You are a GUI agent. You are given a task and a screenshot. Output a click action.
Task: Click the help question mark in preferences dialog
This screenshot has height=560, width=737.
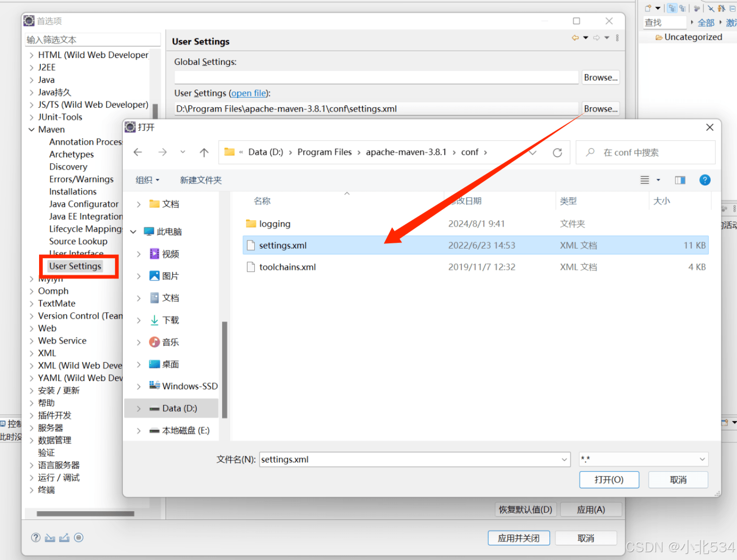(35, 537)
